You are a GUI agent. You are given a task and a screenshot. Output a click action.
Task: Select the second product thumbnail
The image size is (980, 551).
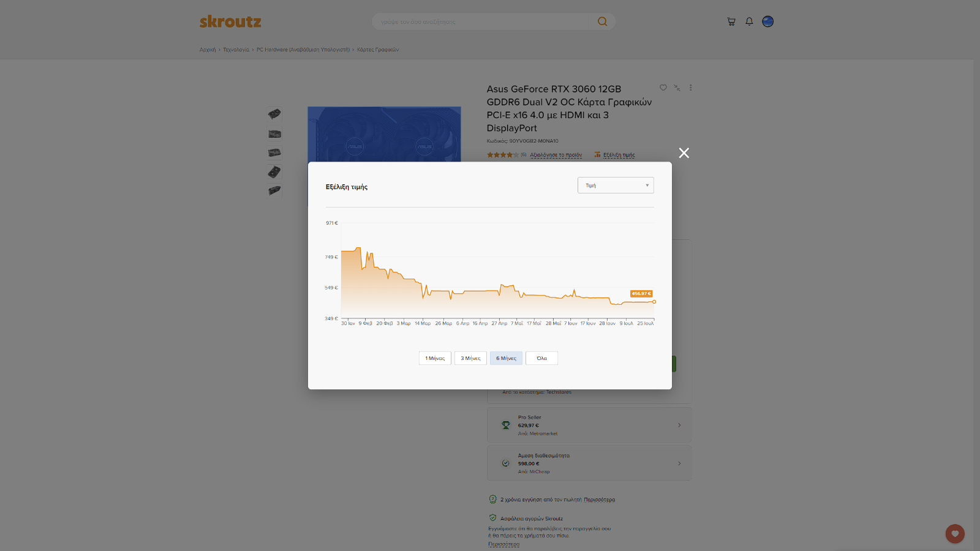pyautogui.click(x=274, y=133)
